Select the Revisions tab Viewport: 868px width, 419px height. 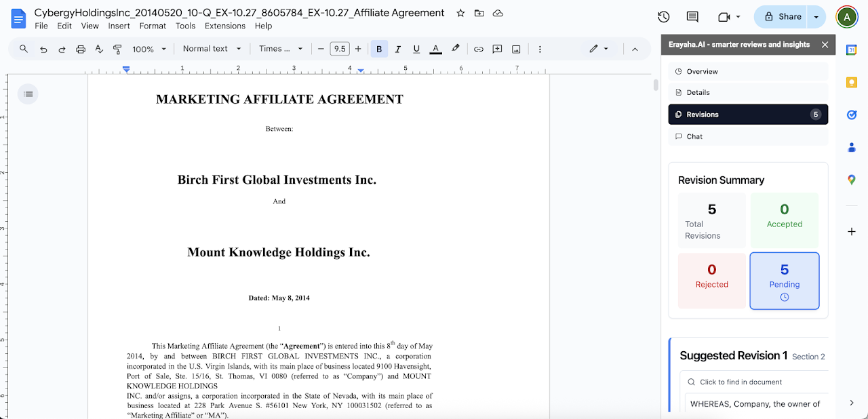tap(748, 115)
